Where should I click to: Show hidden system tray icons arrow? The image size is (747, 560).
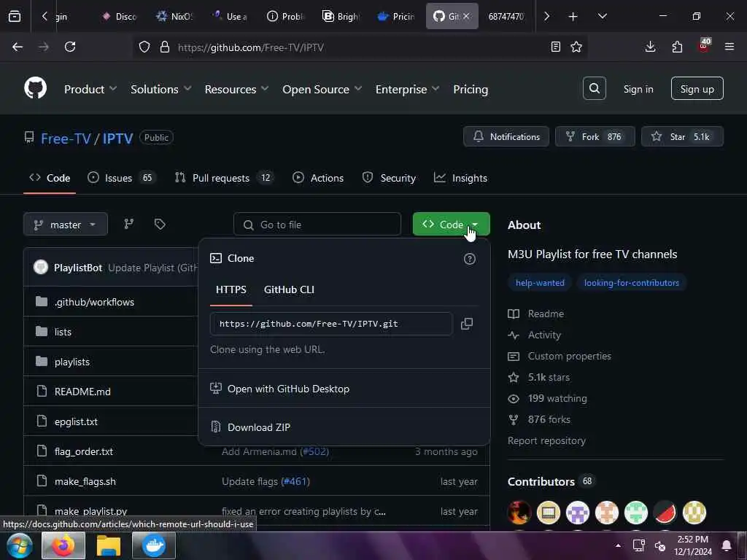618,545
